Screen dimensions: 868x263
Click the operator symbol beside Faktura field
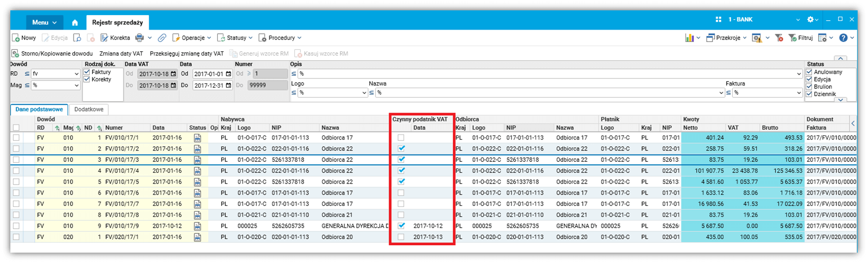pyautogui.click(x=729, y=93)
